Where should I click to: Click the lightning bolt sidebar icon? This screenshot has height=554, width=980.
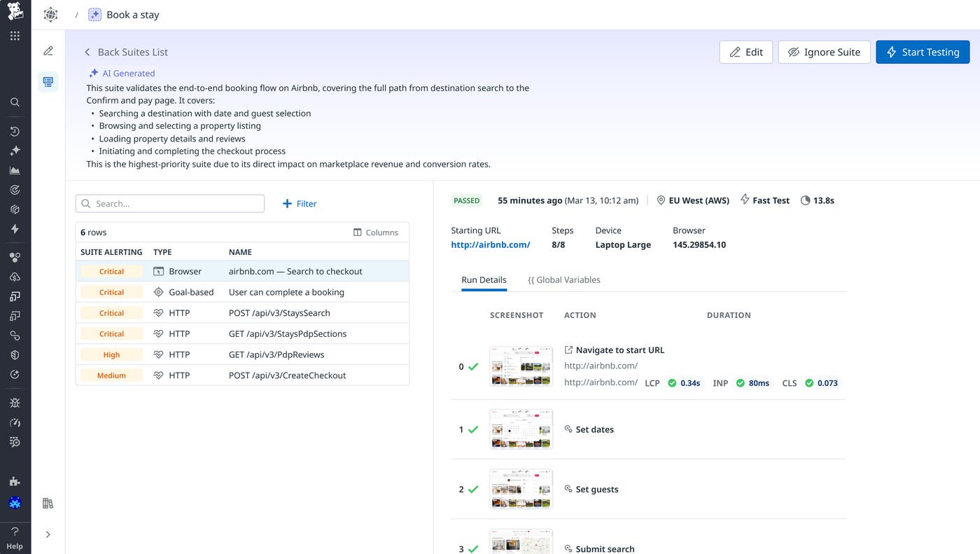coord(15,229)
